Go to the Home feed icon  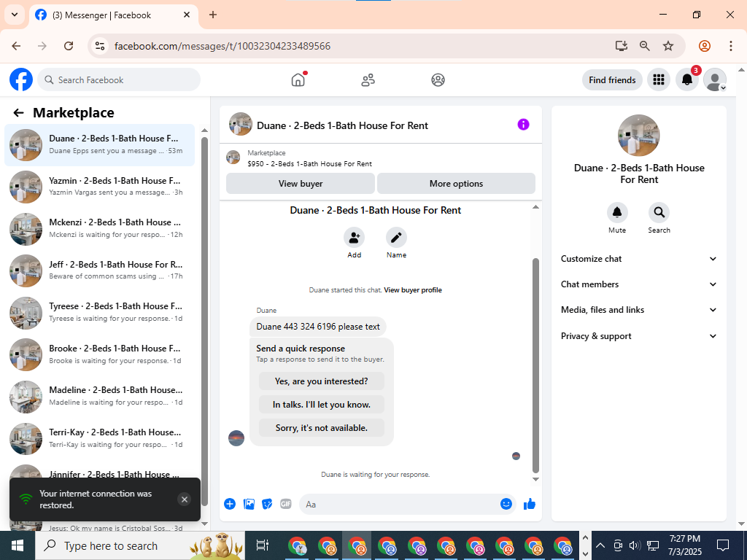point(298,79)
